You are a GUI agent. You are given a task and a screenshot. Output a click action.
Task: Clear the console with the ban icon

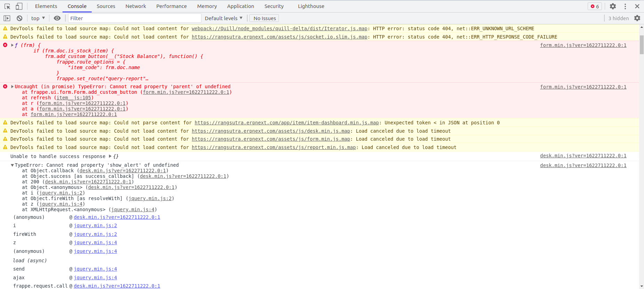19,18
